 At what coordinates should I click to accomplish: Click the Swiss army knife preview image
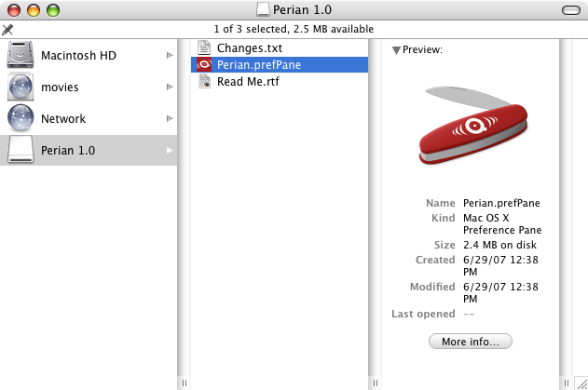[x=475, y=128]
